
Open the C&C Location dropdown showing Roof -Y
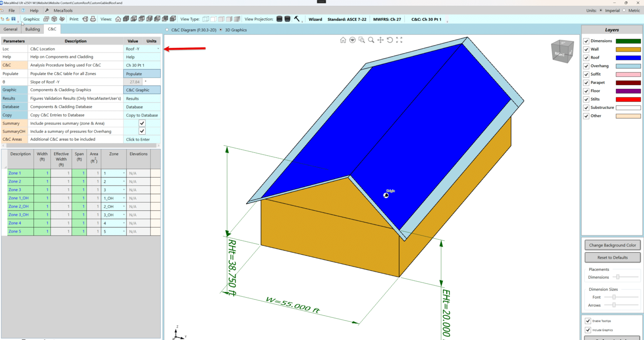click(x=157, y=49)
